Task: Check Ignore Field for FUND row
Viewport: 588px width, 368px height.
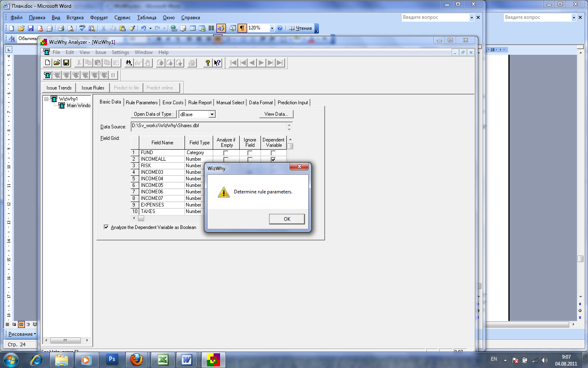Action: (x=250, y=153)
